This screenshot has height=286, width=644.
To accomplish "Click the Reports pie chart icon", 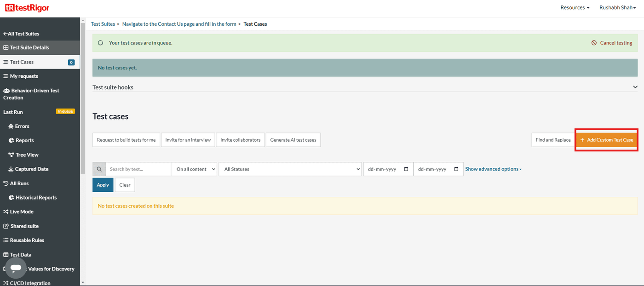I will pyautogui.click(x=11, y=140).
